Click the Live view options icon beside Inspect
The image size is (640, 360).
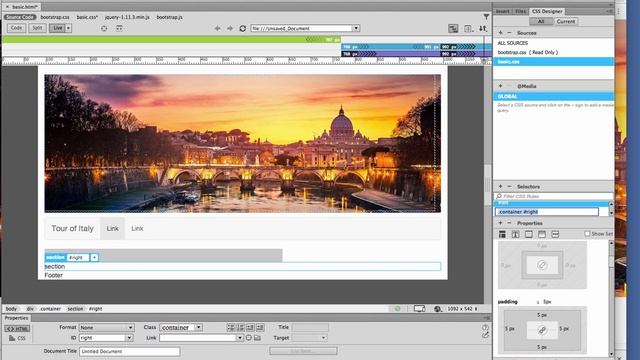(119, 28)
